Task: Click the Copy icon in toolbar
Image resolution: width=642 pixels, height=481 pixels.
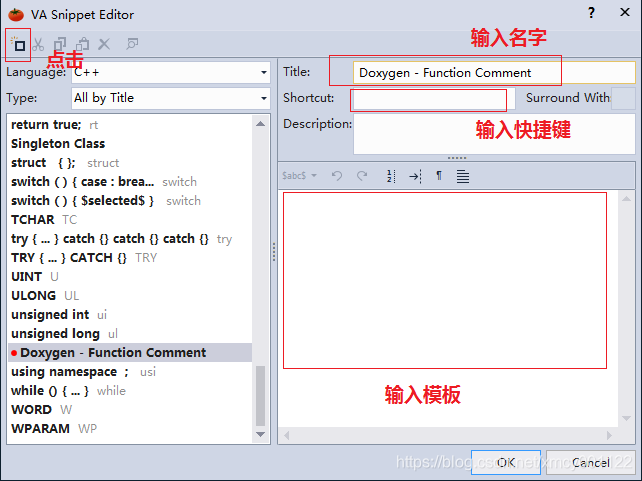Action: click(x=60, y=44)
